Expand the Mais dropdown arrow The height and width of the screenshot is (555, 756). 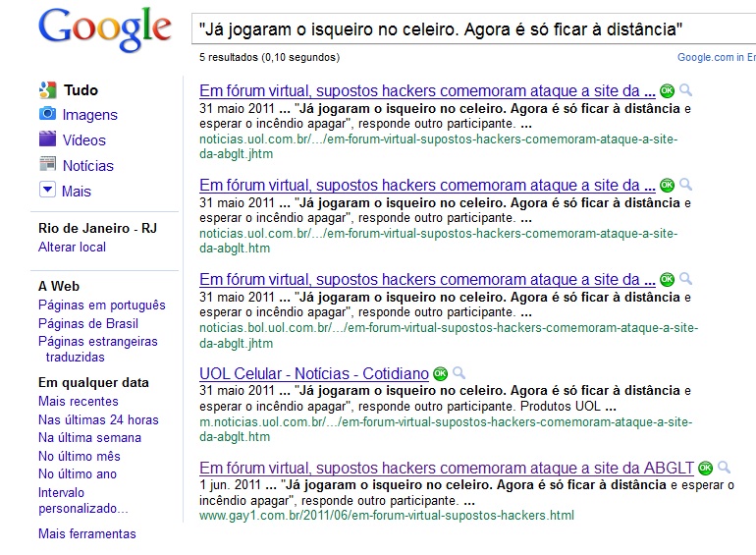click(x=47, y=190)
